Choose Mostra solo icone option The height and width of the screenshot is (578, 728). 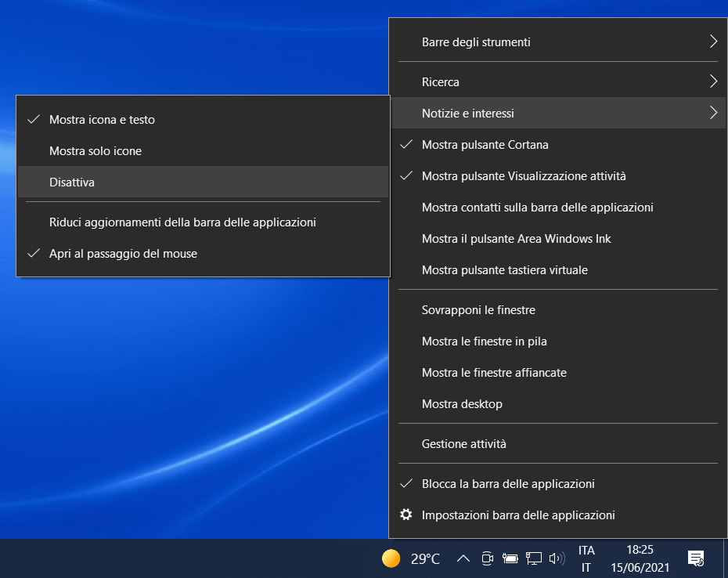pyautogui.click(x=96, y=151)
